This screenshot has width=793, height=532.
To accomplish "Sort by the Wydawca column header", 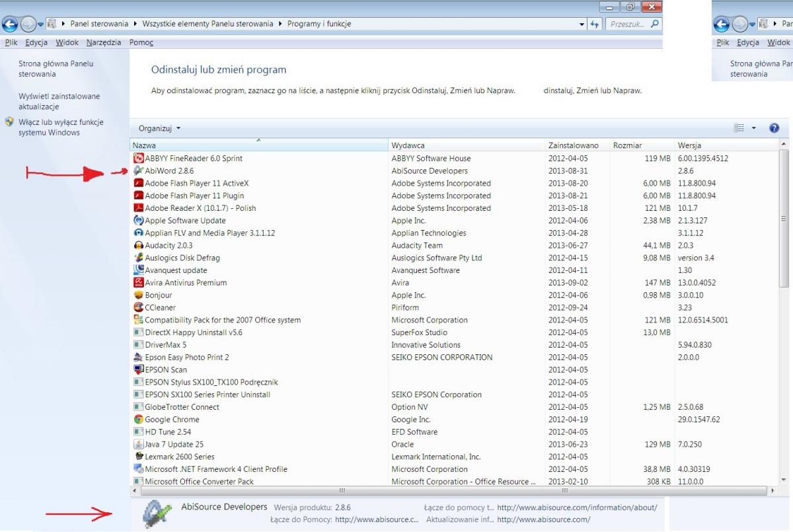I will (x=467, y=145).
